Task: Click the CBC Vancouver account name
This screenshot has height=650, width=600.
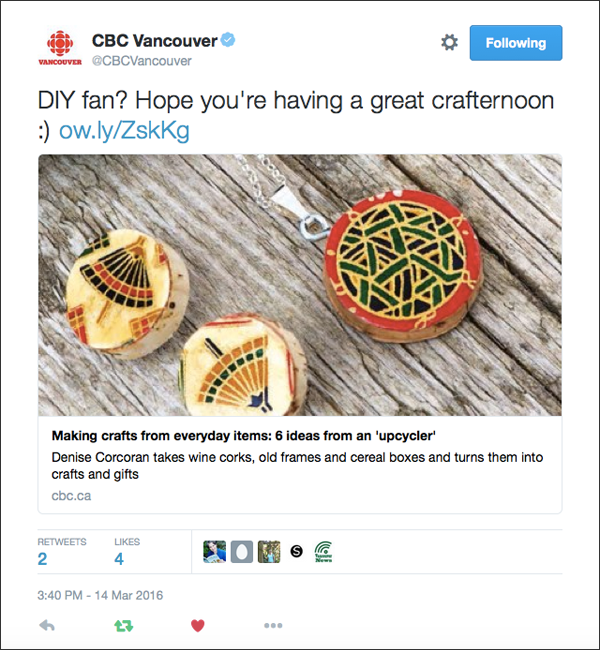Action: [155, 41]
